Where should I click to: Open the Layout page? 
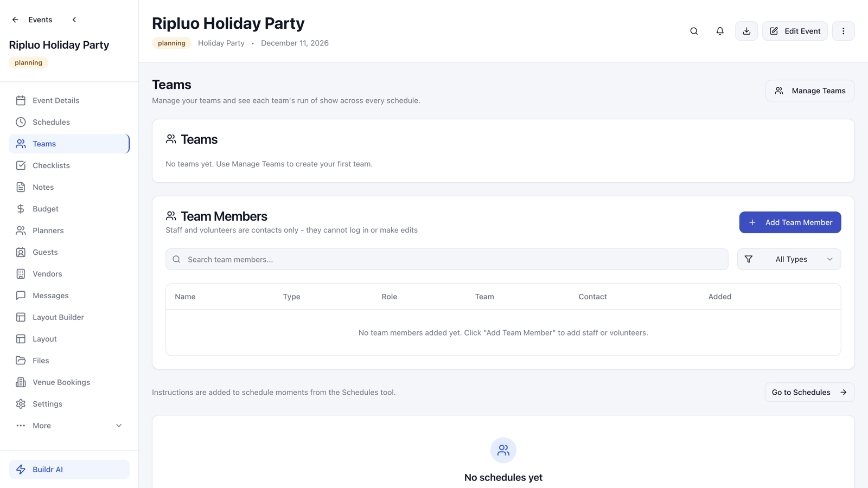(69, 339)
